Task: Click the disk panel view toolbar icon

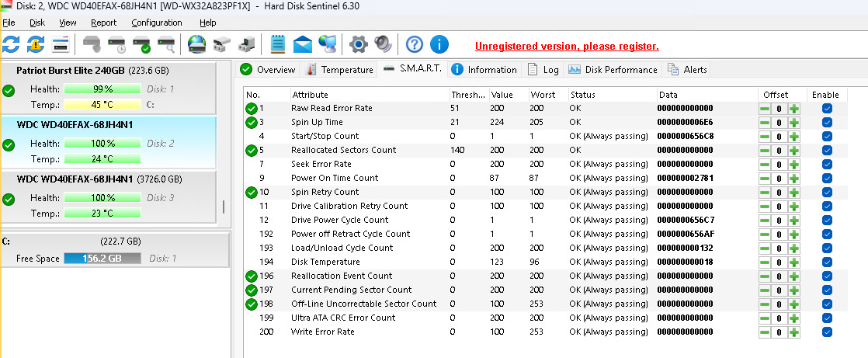Action: (x=61, y=44)
